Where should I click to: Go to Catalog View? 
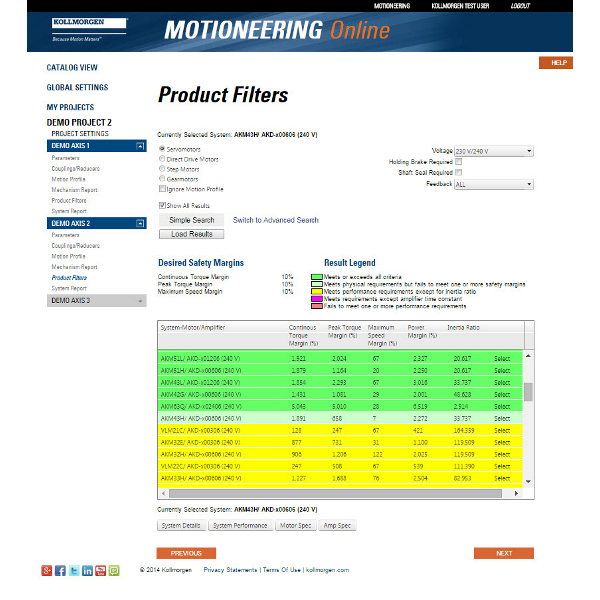coord(72,68)
